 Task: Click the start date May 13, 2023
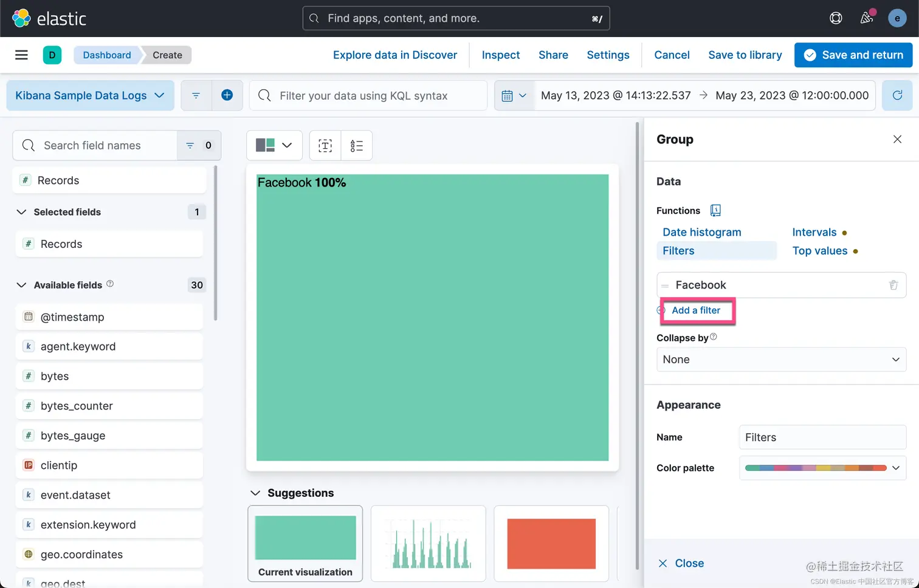(x=616, y=95)
